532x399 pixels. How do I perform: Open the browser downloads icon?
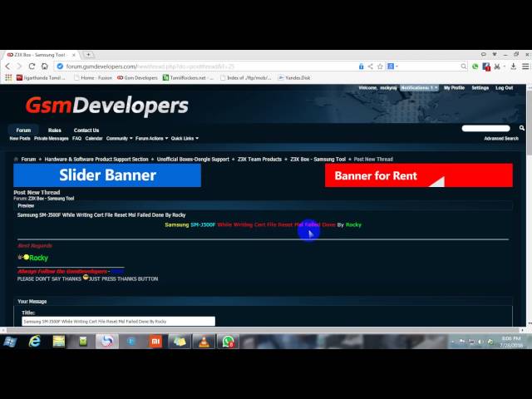coord(514,66)
